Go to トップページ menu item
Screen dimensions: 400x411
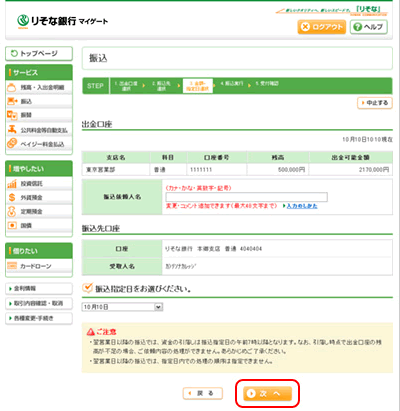pyautogui.click(x=39, y=53)
